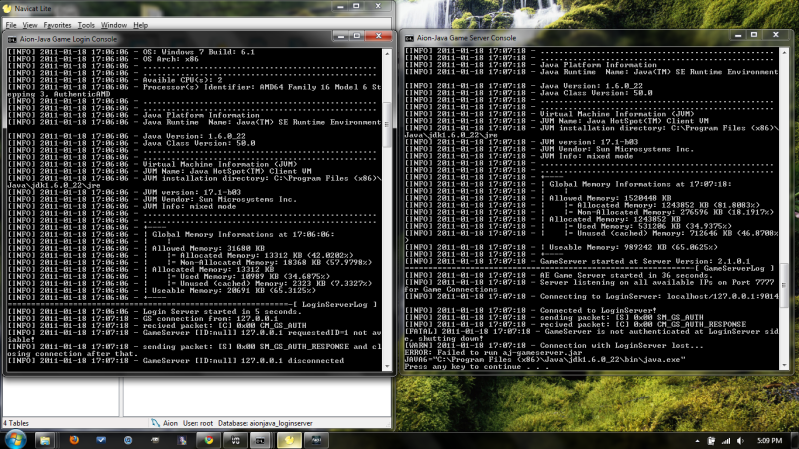The image size is (799, 449).
Task: Click the Navicat icon in the taskbar
Action: pyautogui.click(x=288, y=439)
